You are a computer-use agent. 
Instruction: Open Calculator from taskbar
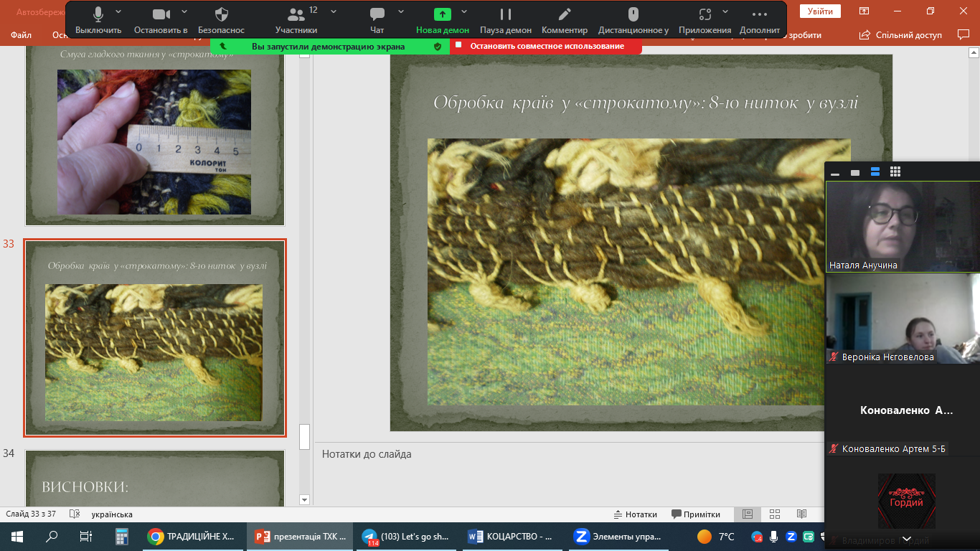(x=121, y=536)
